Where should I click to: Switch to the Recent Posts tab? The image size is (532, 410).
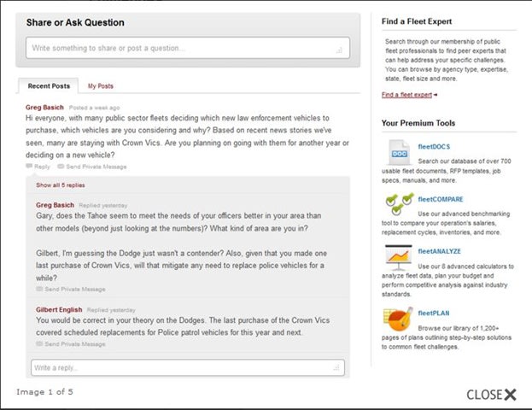coord(49,86)
